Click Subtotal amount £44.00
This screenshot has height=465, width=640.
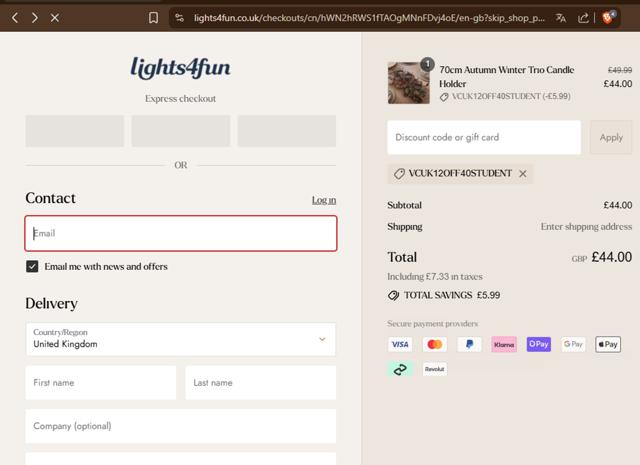[618, 205]
